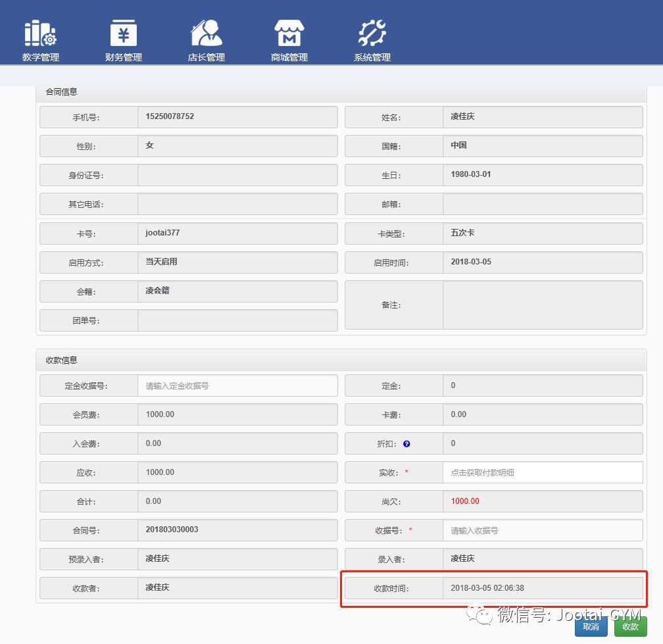The width and height of the screenshot is (663, 644).
Task: Click the 手机号 label
Action: pos(86,118)
